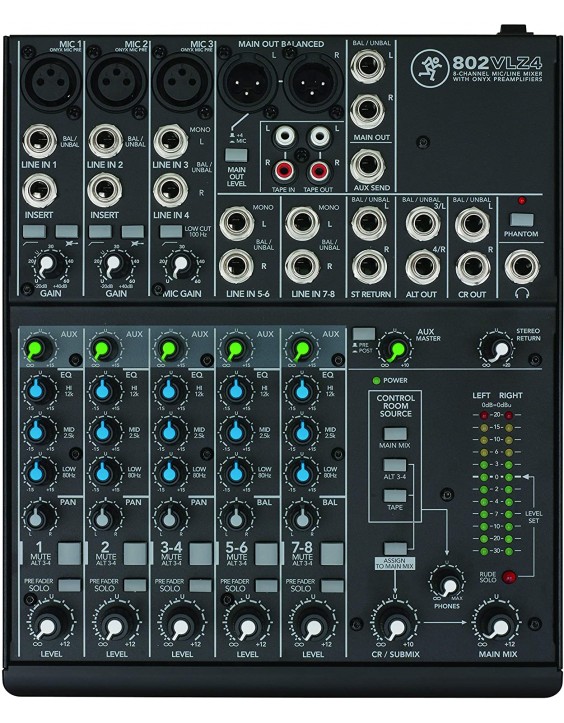Viewport: 564px width, 723px height.
Task: Click the quarter-inch MAIN OUT left jack
Action: tap(368, 67)
